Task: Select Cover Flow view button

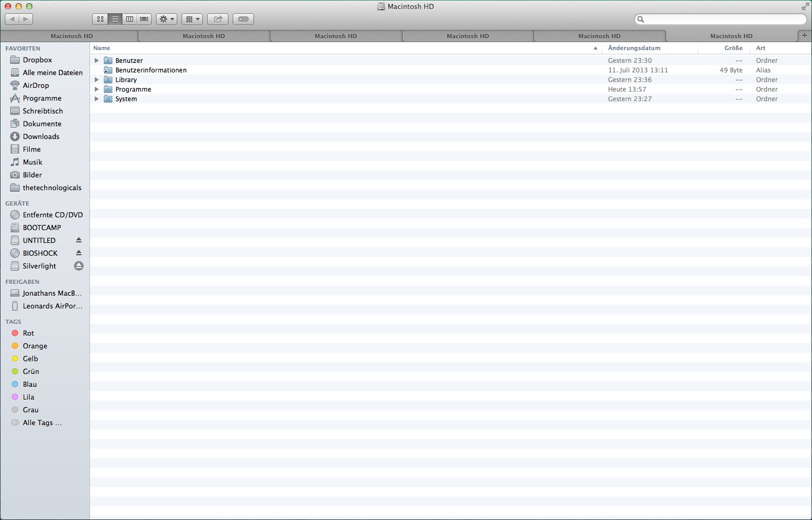Action: (x=144, y=19)
